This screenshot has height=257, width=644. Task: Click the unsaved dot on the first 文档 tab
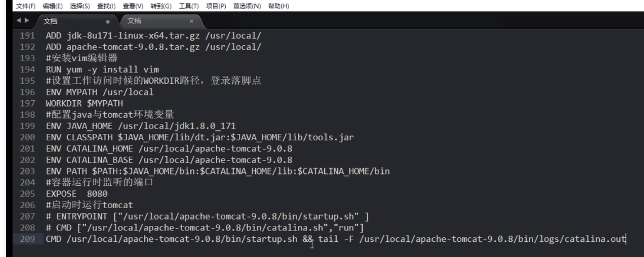(x=108, y=21)
